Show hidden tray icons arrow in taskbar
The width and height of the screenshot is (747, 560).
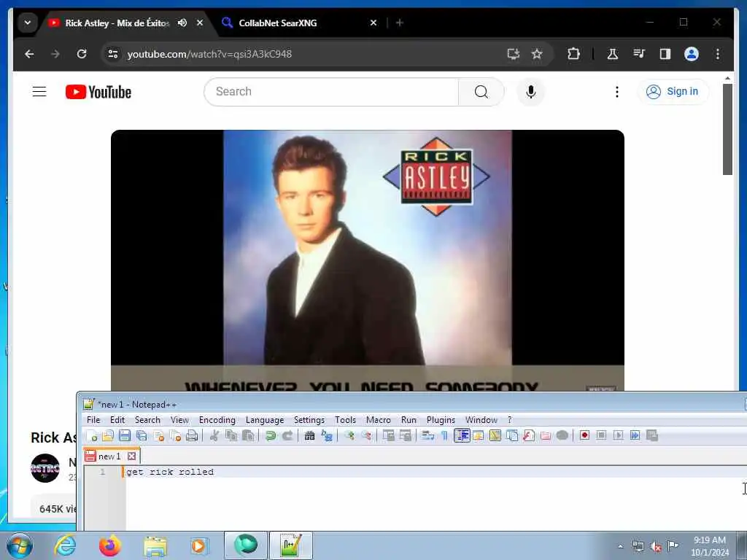pos(620,546)
